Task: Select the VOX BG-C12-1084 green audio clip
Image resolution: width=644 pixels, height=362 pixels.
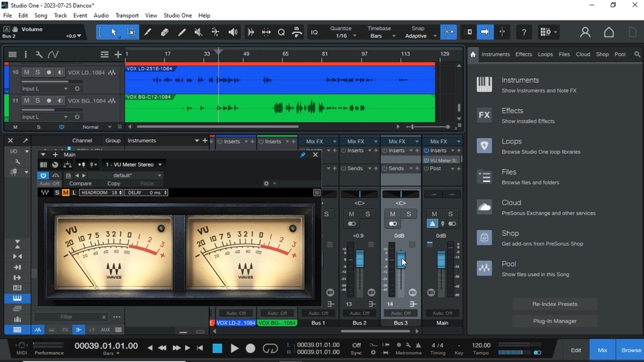Action: [280, 108]
